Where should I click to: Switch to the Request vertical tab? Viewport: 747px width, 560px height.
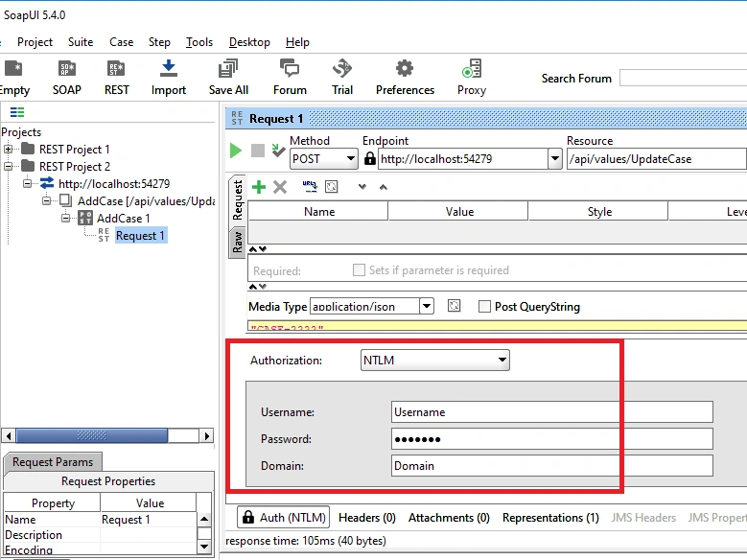click(x=237, y=200)
